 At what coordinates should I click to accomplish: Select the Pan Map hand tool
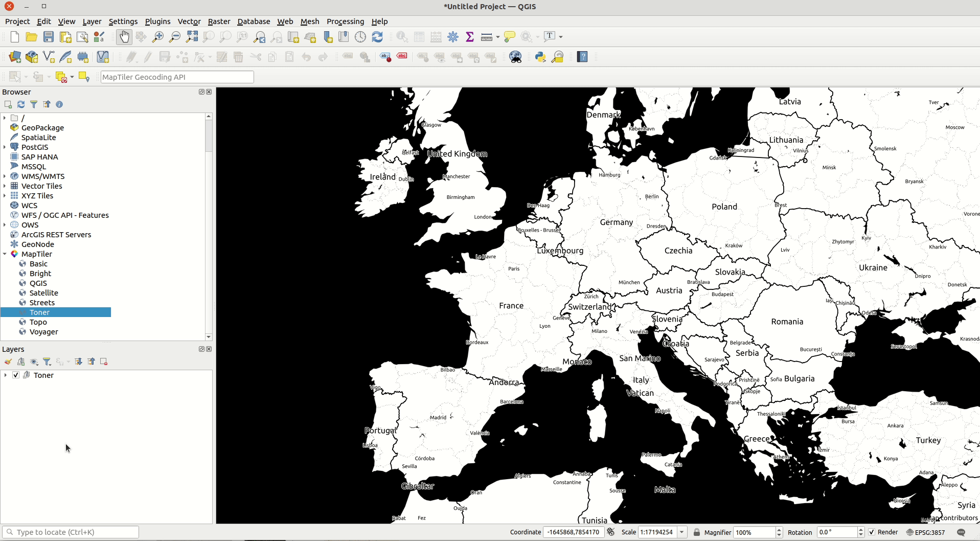pyautogui.click(x=124, y=37)
